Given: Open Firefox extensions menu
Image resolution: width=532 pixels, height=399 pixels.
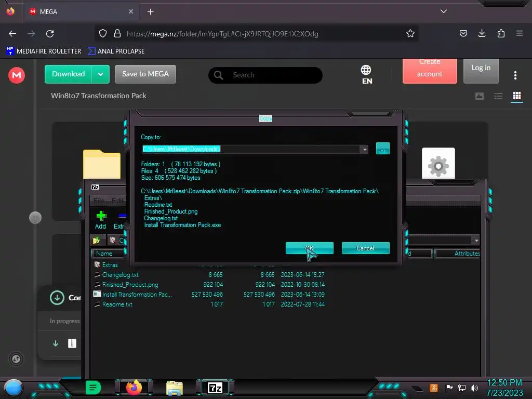Looking at the screenshot, I should [x=501, y=33].
